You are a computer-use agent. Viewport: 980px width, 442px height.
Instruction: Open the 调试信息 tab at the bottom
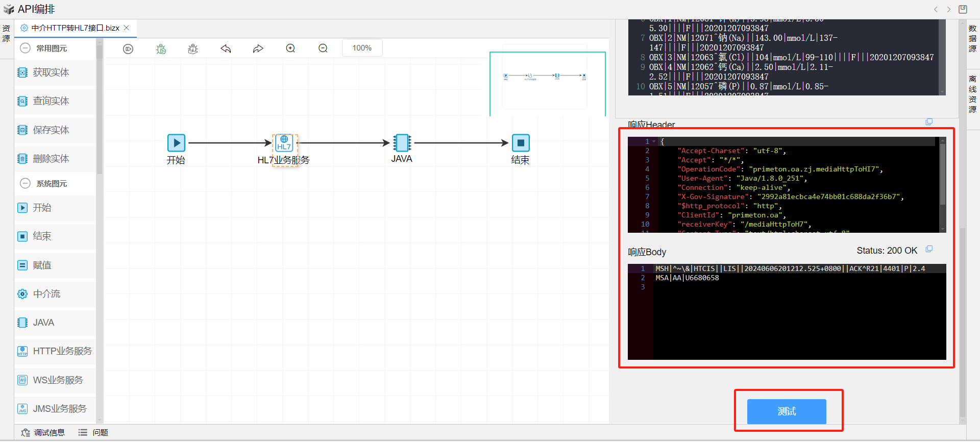[x=43, y=432]
